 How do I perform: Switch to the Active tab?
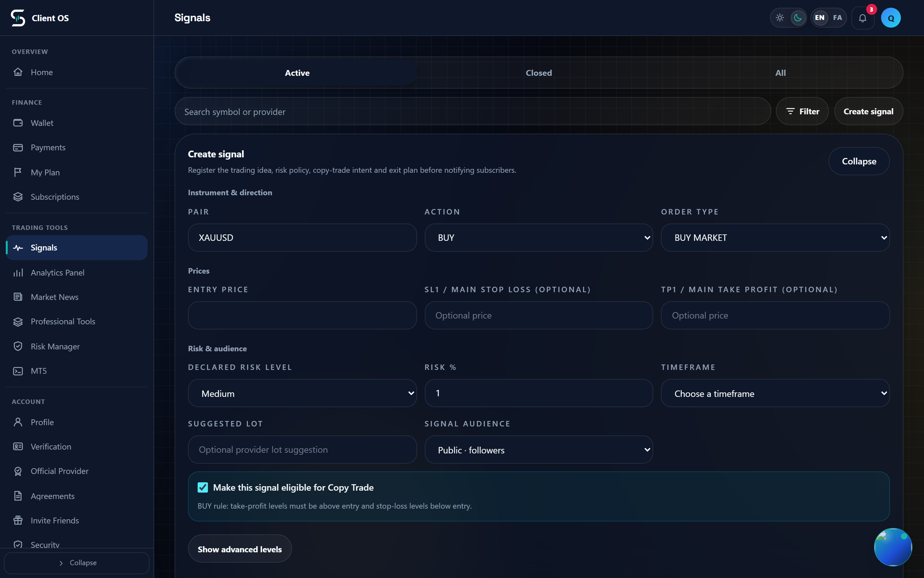(297, 73)
